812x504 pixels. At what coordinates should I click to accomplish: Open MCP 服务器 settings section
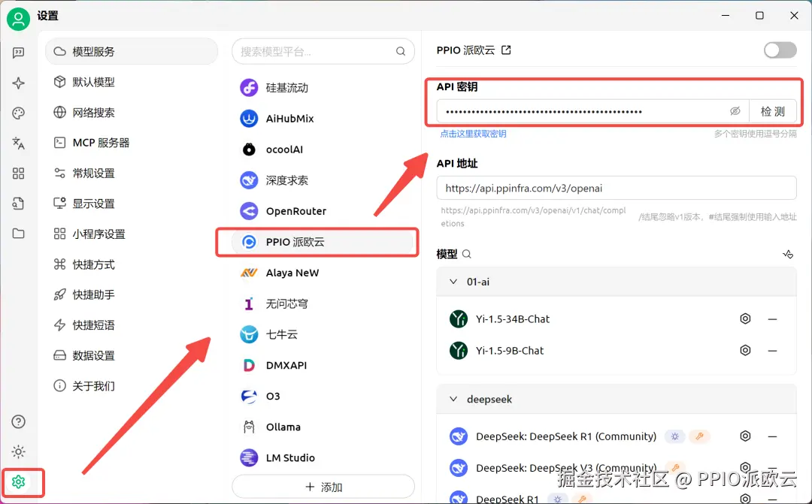(x=132, y=143)
